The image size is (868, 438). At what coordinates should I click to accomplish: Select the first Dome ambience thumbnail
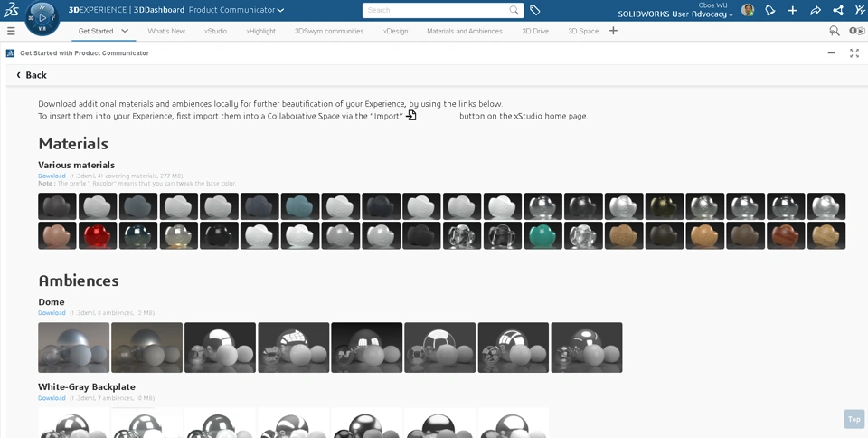point(73,348)
